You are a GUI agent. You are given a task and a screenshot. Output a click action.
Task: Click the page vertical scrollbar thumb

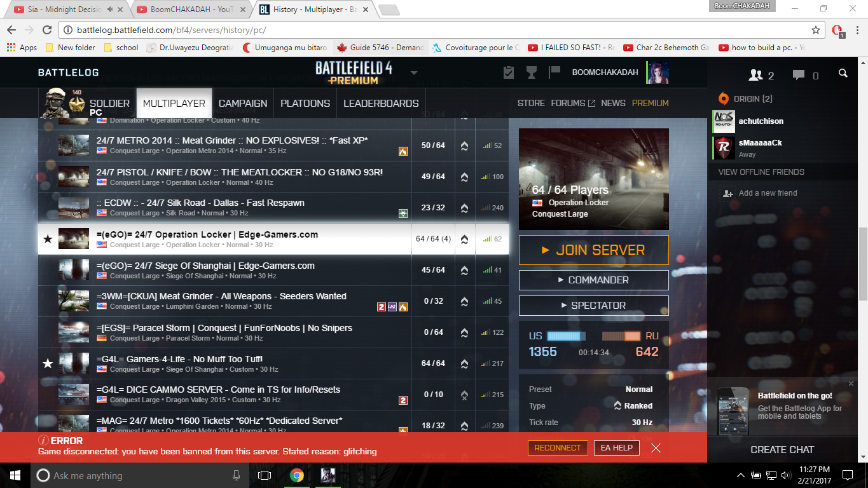point(863,264)
